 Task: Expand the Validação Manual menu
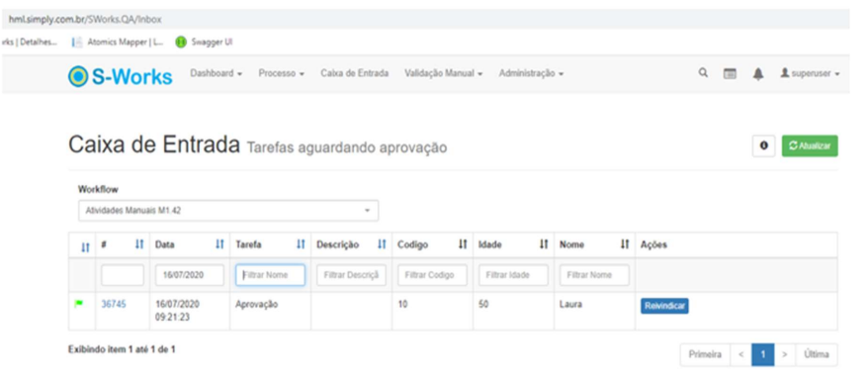pos(444,73)
